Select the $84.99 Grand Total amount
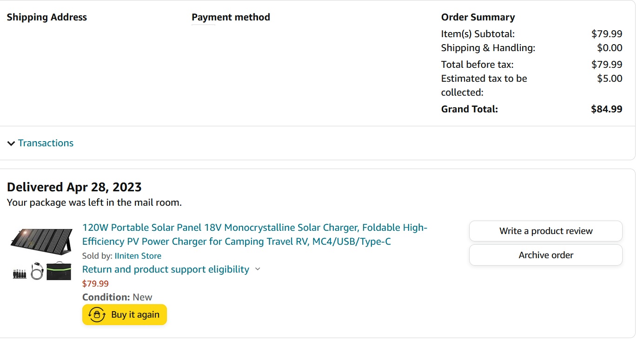Viewport: 644px width, 339px height. tap(606, 109)
